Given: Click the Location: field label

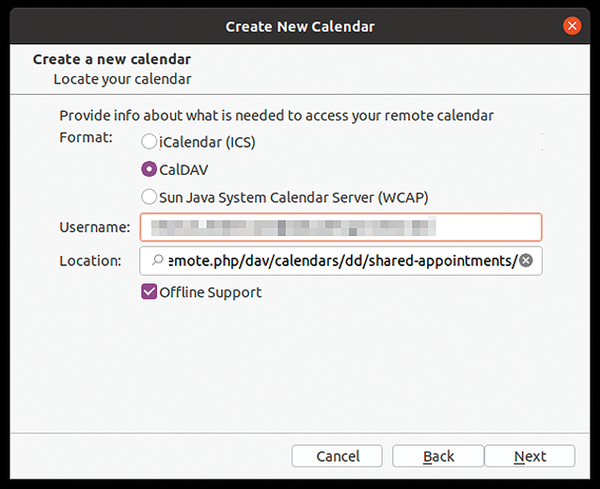Looking at the screenshot, I should coord(90,261).
